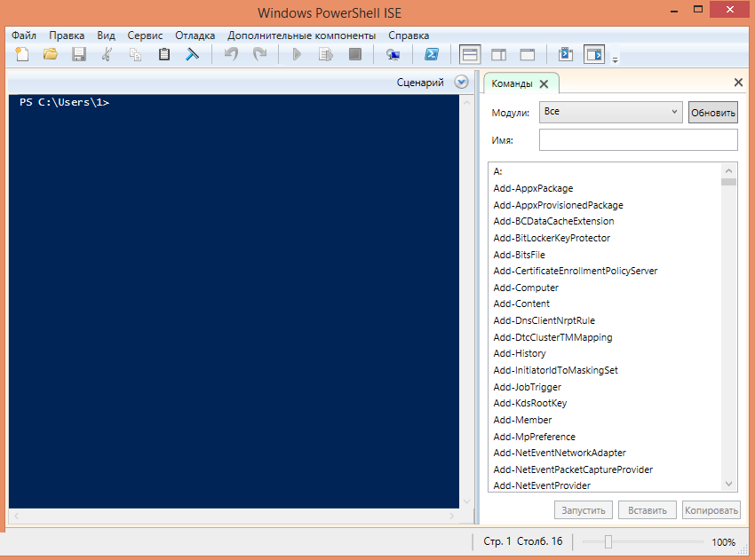Paste from clipboard toolbar icon
Screen dimensions: 755x560
164,54
